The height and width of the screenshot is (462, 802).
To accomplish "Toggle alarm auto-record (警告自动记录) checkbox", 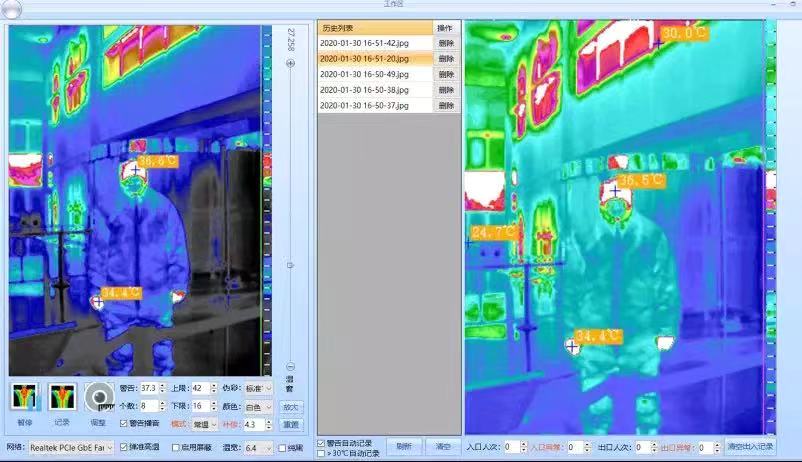I will 321,443.
